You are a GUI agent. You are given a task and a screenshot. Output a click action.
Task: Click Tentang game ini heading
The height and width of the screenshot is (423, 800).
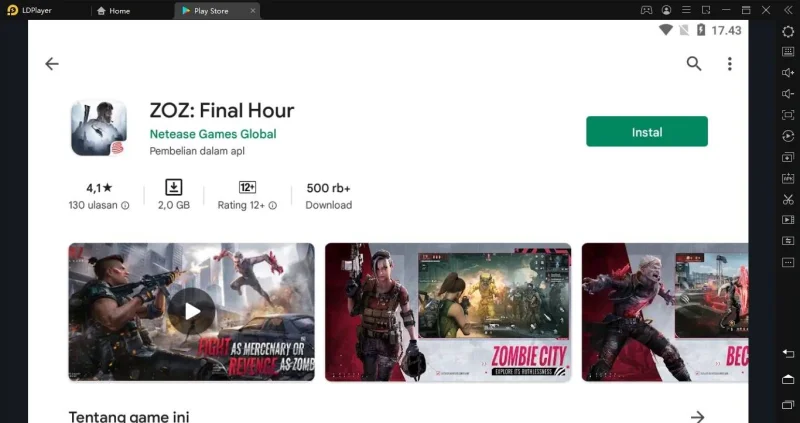[129, 417]
